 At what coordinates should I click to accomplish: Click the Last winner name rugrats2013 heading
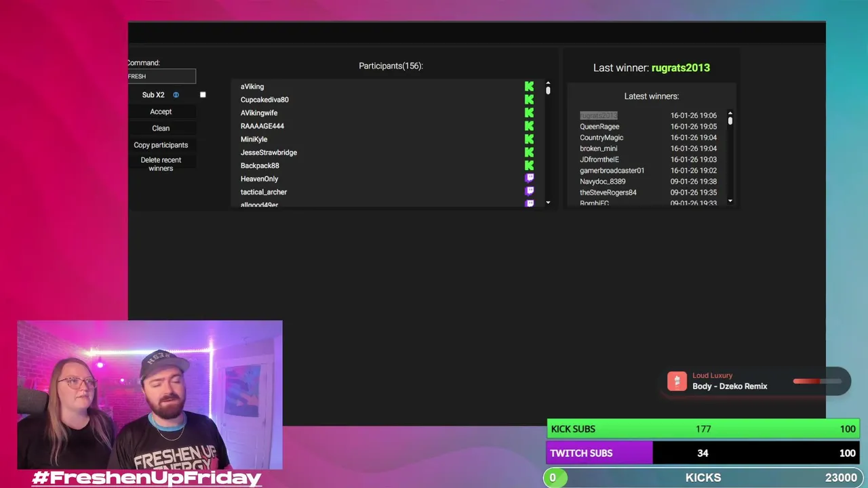click(681, 68)
